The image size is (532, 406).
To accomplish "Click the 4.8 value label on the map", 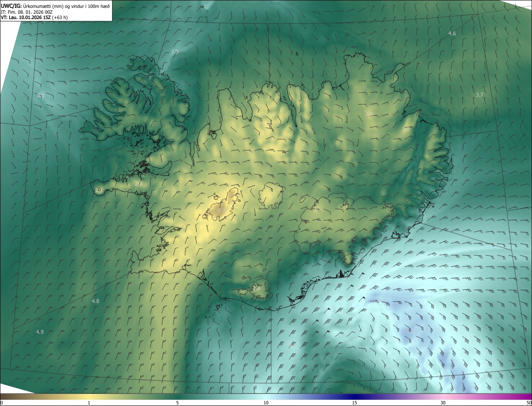I will 96,301.
